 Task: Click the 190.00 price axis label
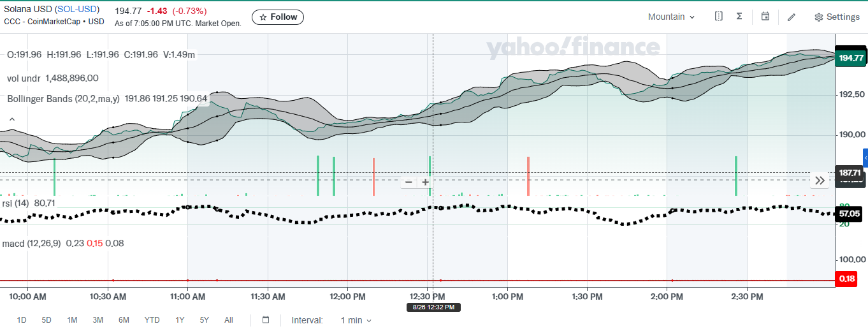tap(853, 135)
